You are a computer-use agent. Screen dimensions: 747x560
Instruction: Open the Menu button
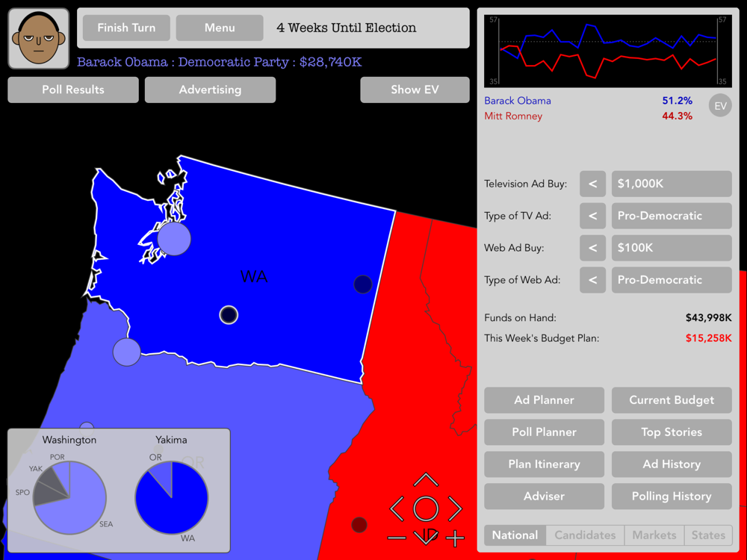click(x=220, y=28)
